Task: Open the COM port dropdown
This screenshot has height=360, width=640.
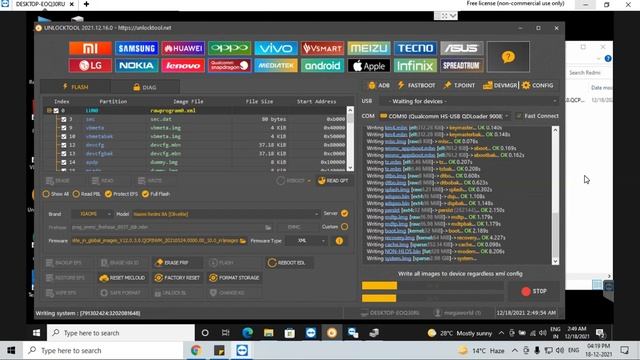Action: pyautogui.click(x=444, y=116)
